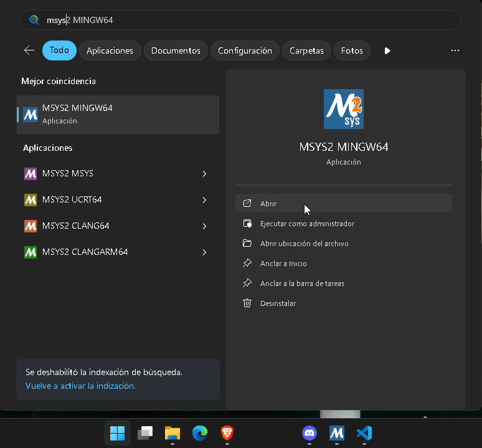Choose Abrir to launch the app
This screenshot has height=448, width=482.
pyautogui.click(x=343, y=203)
